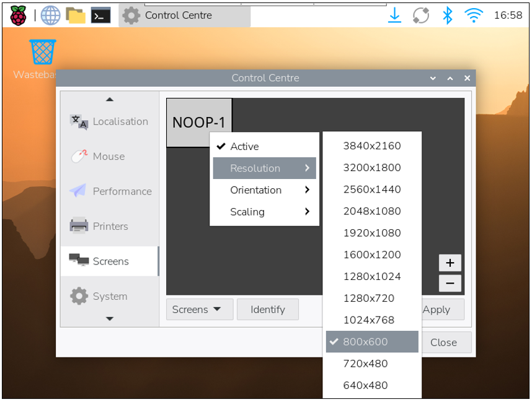Click the Resolution submenu arrow

pos(307,168)
